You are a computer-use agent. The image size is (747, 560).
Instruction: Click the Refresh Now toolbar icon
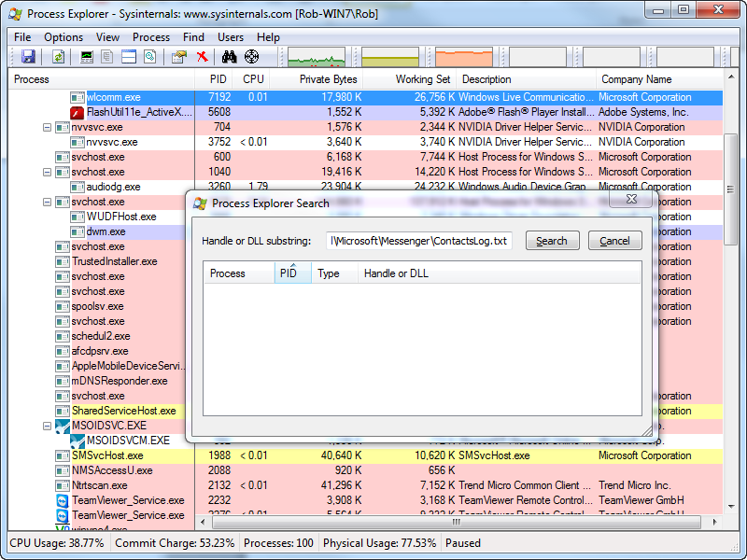tap(58, 57)
